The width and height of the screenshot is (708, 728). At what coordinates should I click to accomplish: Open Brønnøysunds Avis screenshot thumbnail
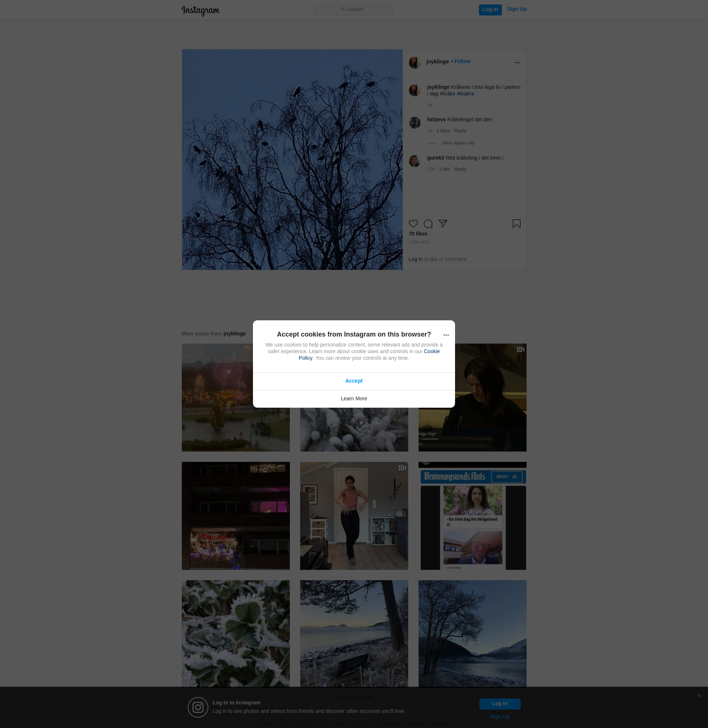[472, 516]
